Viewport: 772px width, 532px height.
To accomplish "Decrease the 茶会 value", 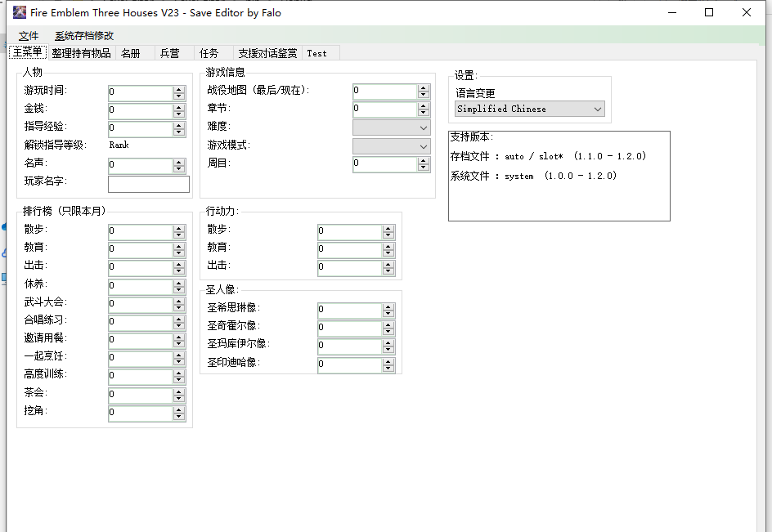I will pyautogui.click(x=179, y=398).
